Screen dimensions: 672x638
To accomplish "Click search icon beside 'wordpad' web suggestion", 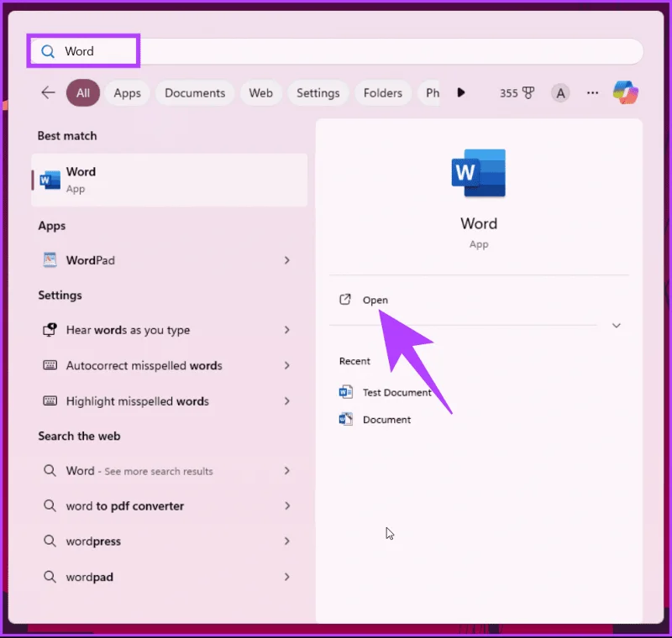I will [50, 577].
